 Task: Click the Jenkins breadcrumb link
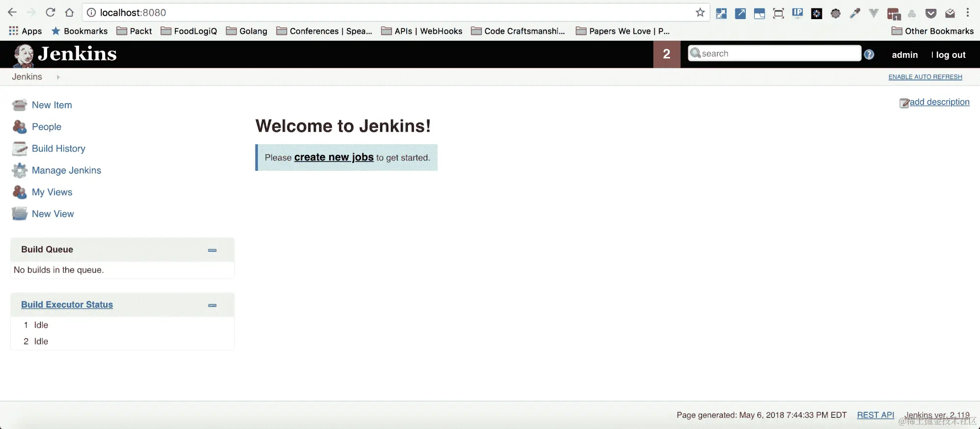[27, 77]
